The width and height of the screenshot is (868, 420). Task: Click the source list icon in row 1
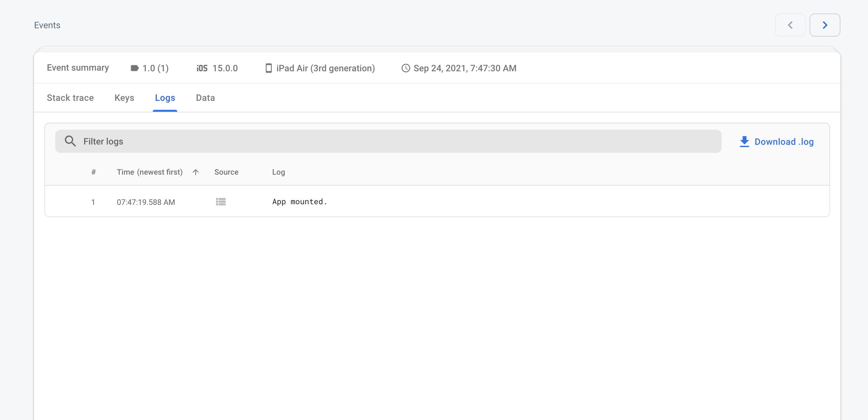(221, 202)
